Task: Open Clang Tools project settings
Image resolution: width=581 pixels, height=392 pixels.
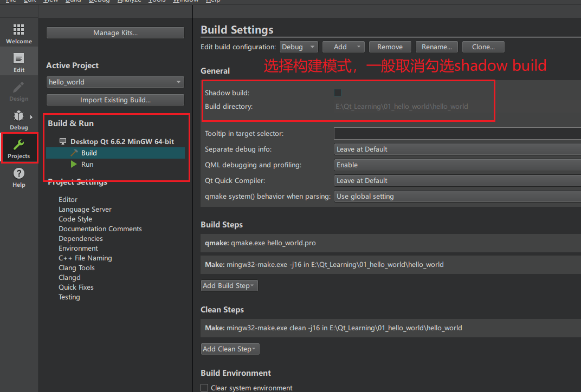Action: (x=76, y=268)
